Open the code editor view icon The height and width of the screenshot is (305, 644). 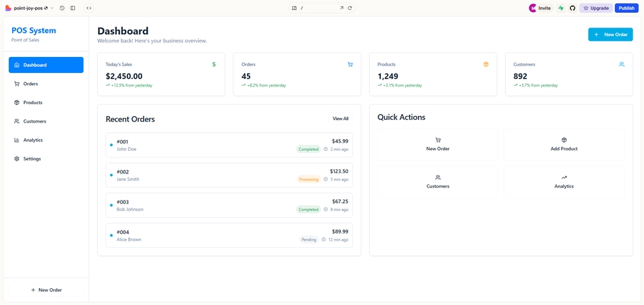pos(89,8)
